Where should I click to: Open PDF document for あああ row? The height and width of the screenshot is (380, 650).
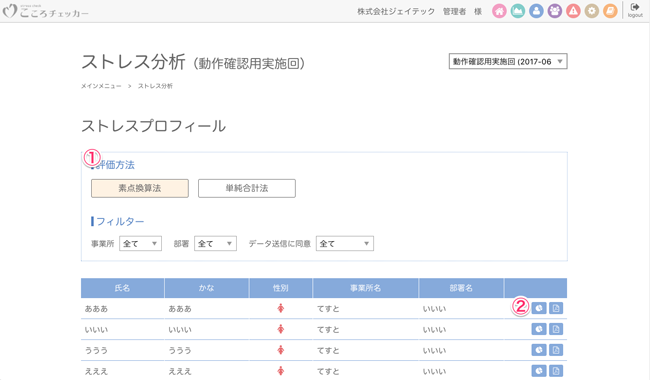[x=556, y=308]
